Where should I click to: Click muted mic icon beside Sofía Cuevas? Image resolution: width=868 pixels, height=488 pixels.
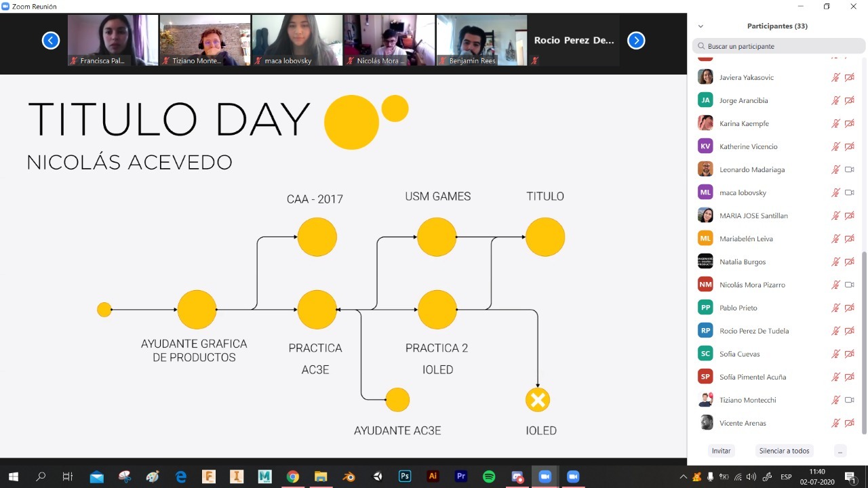835,354
